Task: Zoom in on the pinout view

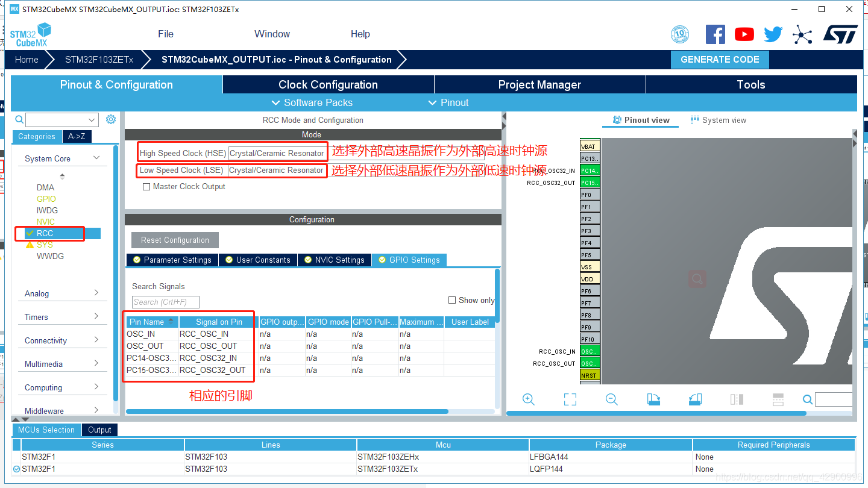Action: (529, 399)
